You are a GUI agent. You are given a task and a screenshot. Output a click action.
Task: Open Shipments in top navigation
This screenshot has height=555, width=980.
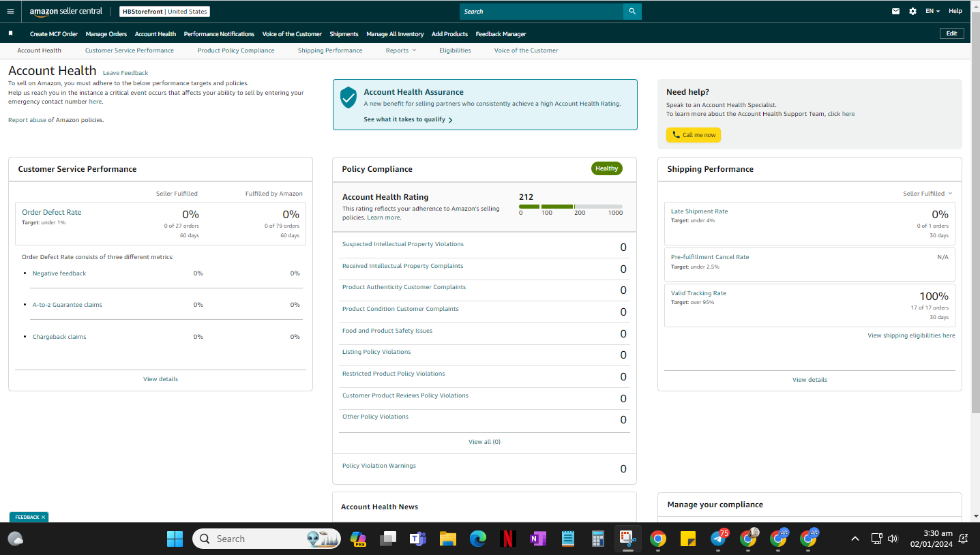pyautogui.click(x=344, y=34)
